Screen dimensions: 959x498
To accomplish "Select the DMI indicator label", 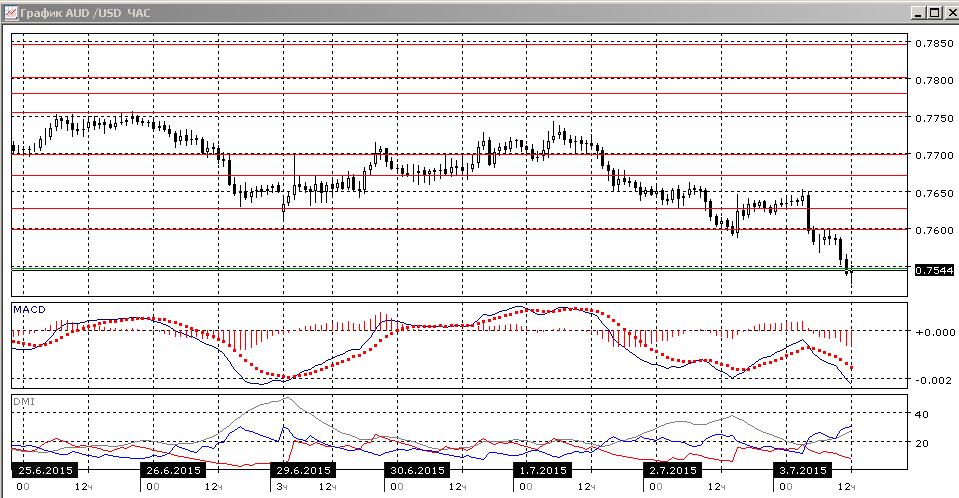I will [24, 401].
